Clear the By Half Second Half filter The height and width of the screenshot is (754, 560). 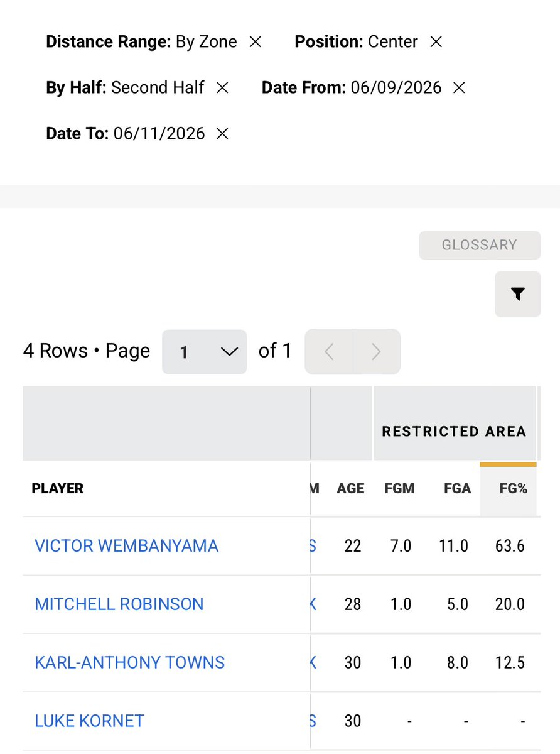(222, 88)
